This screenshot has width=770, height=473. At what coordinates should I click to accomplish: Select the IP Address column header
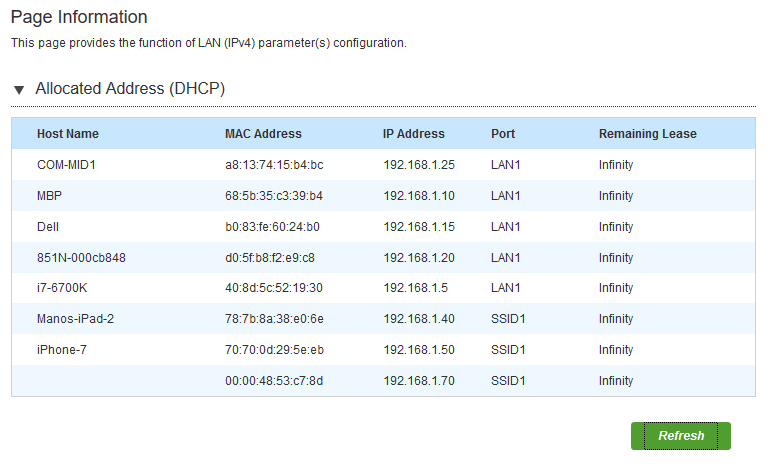coord(413,134)
